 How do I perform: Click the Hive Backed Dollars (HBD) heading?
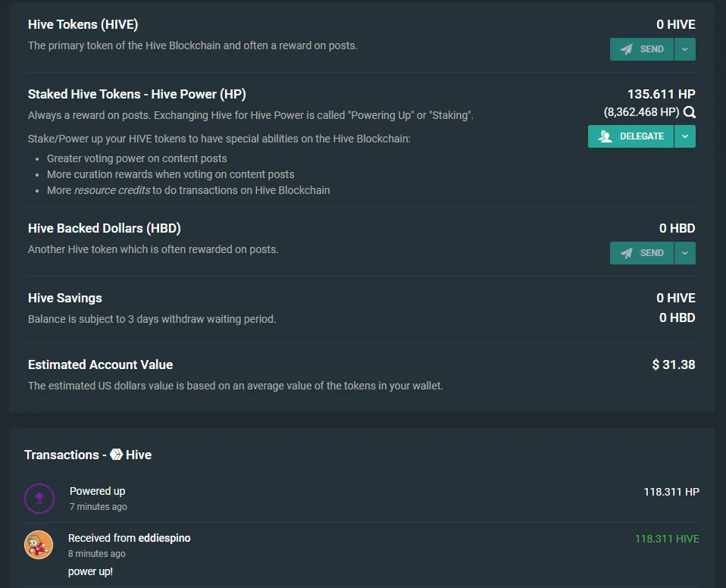pos(104,228)
